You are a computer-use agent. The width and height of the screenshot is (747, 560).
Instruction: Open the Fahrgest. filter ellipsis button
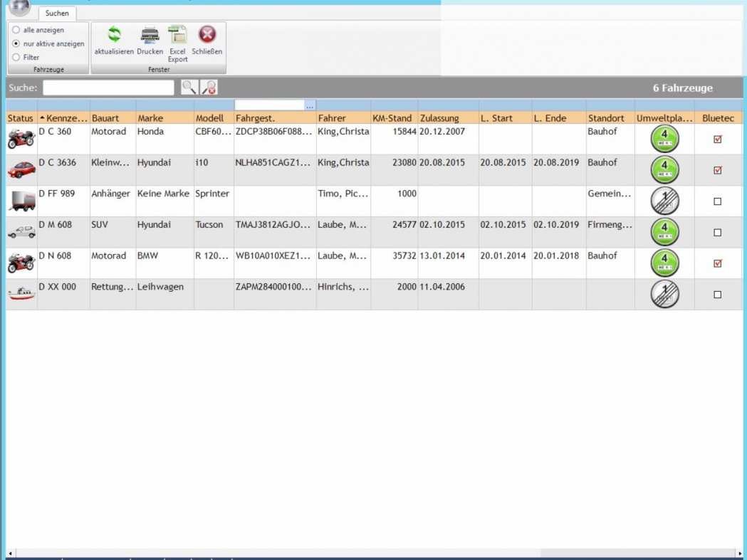[310, 106]
